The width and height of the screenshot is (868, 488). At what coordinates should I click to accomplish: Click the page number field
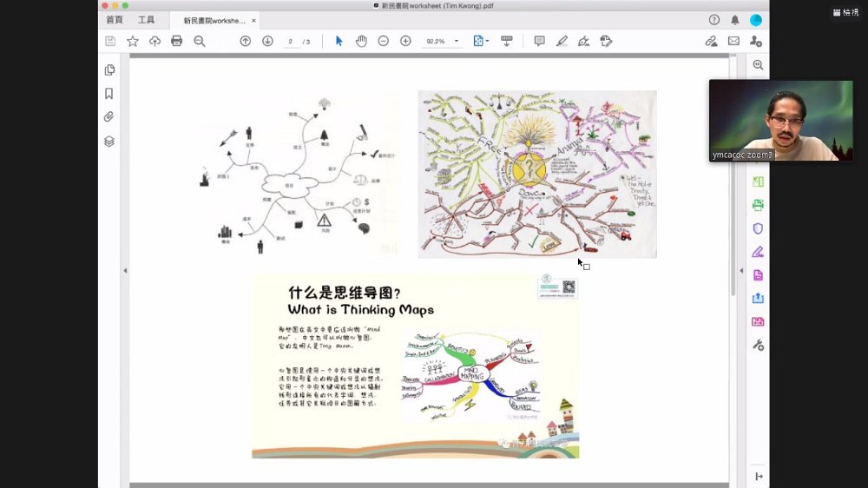[x=291, y=42]
